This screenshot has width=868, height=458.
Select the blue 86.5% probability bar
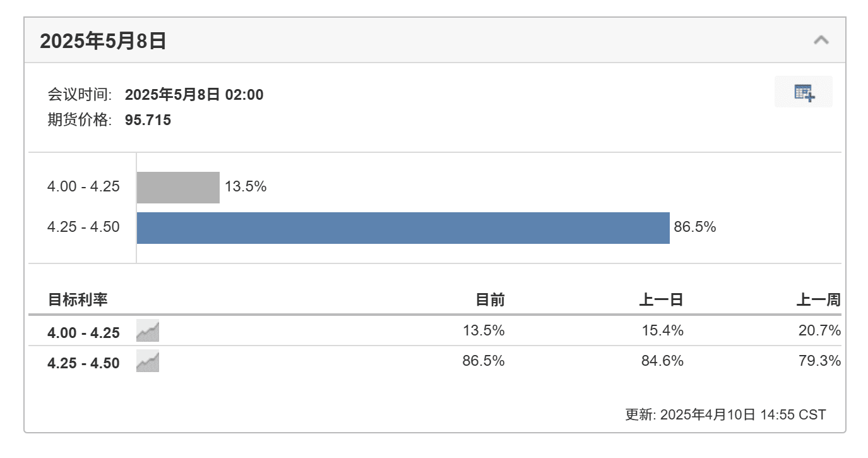pyautogui.click(x=403, y=228)
